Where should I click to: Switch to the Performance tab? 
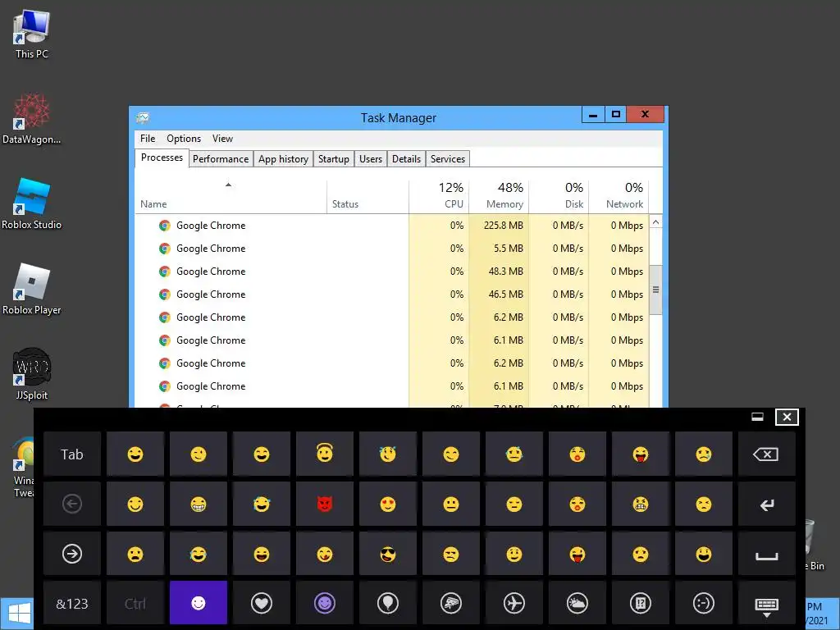(x=221, y=159)
